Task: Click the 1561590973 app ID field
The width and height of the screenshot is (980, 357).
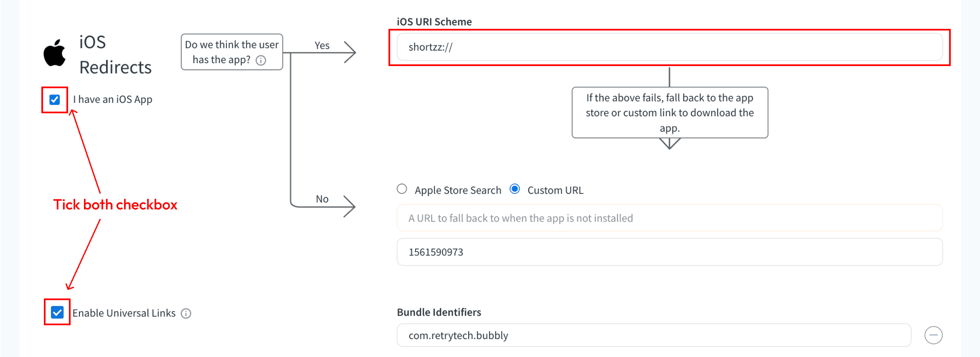Action: (x=669, y=252)
